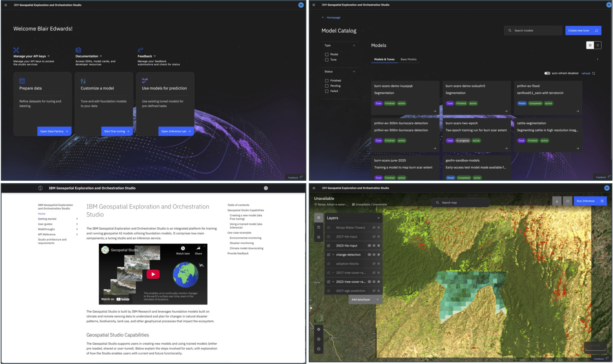Expand the 2023-tree-cover-ra layer chevron
This screenshot has height=364, width=613.
[333, 282]
